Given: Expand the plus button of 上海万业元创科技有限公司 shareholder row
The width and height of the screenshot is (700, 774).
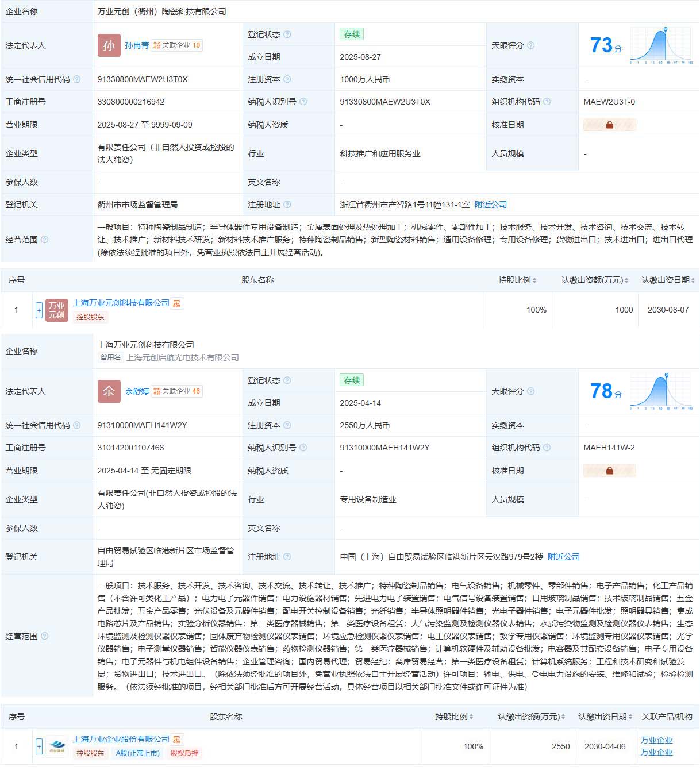Looking at the screenshot, I should click(x=39, y=310).
